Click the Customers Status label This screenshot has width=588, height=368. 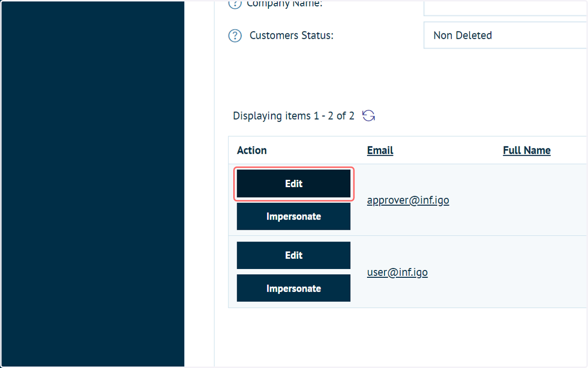pyautogui.click(x=292, y=36)
